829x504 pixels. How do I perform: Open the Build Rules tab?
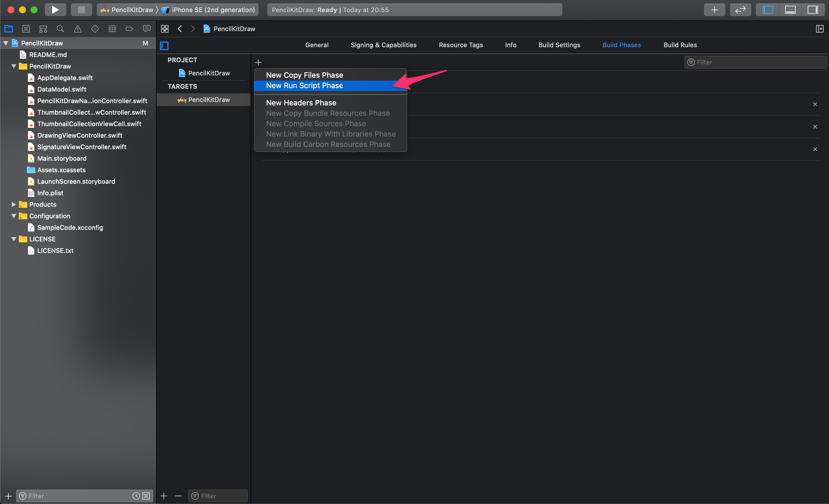[680, 45]
